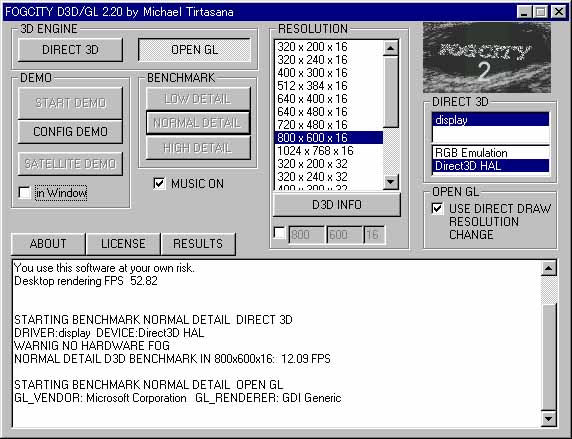Image resolution: width=572 pixels, height=439 pixels.
Task: Click the log panel scrollbar thumb
Action: click(548, 358)
